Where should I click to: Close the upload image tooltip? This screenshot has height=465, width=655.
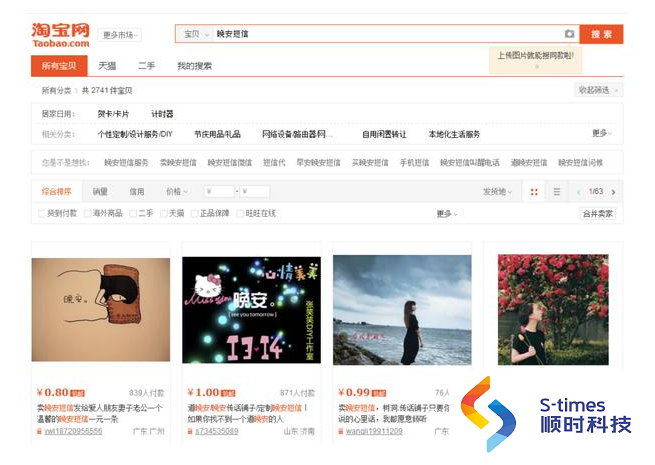click(x=537, y=66)
